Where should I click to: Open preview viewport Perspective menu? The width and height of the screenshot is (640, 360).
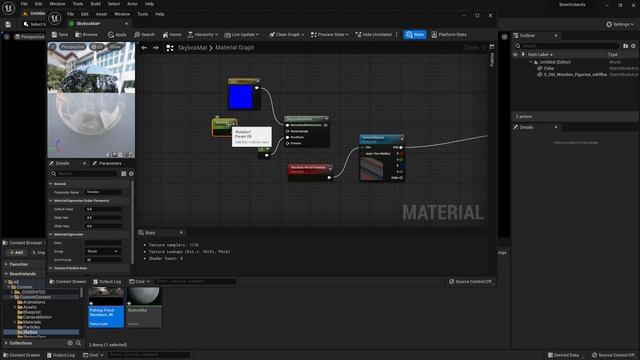coord(72,47)
